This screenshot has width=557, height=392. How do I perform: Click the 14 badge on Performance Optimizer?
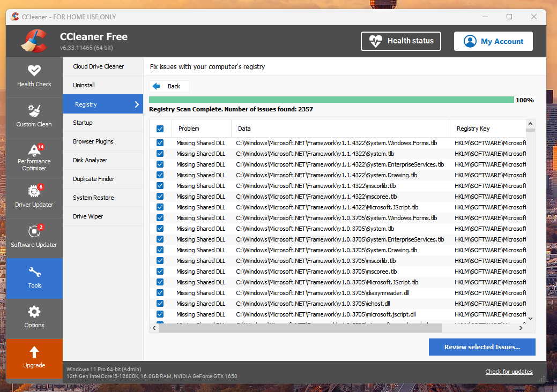(41, 147)
